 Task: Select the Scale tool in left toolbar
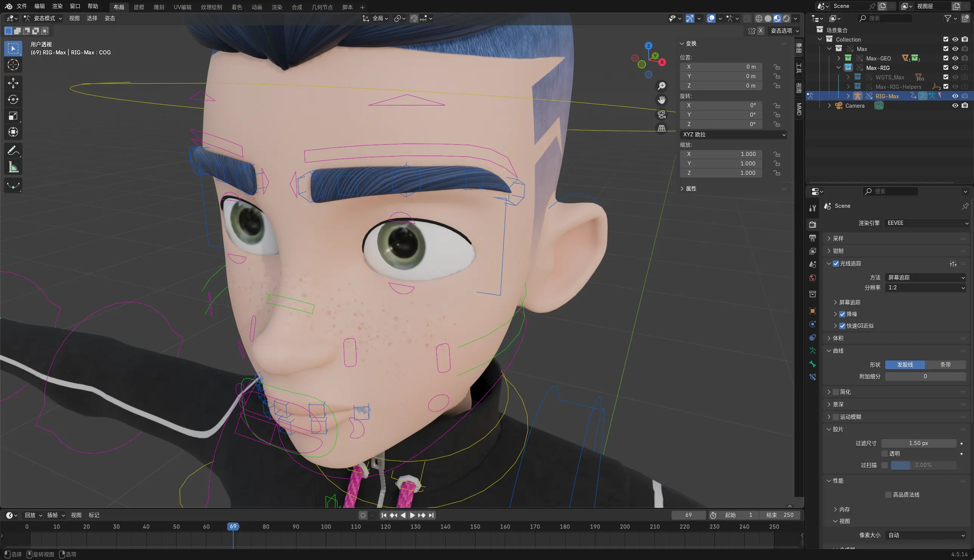point(13,116)
